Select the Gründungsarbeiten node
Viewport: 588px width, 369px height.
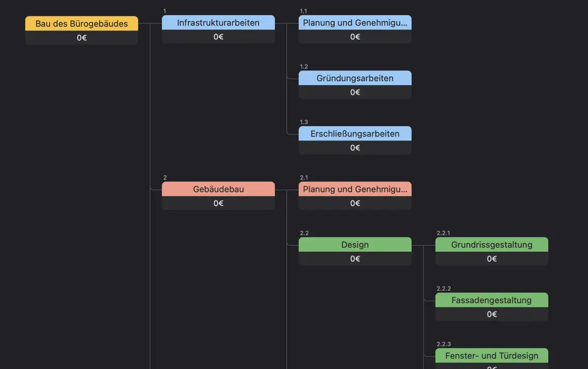tap(355, 78)
